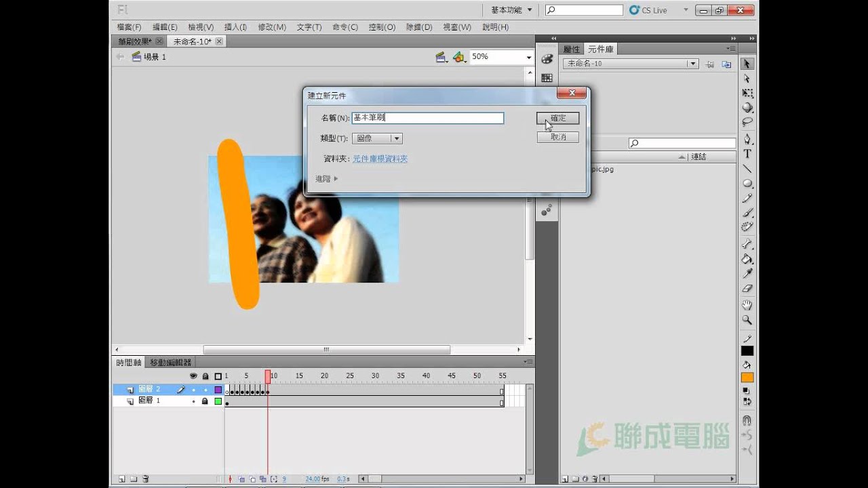Viewport: 868px width, 488px height.
Task: Select the Oval shape tool
Action: (x=747, y=183)
